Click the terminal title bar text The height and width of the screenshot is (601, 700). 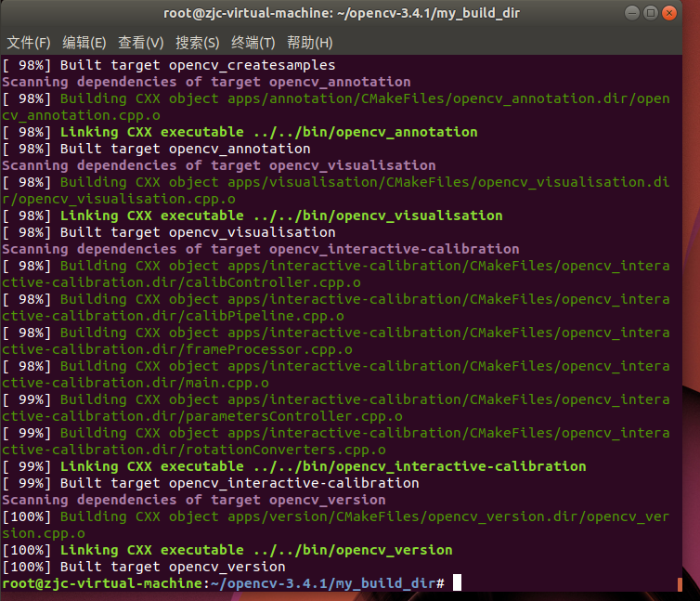click(x=342, y=13)
